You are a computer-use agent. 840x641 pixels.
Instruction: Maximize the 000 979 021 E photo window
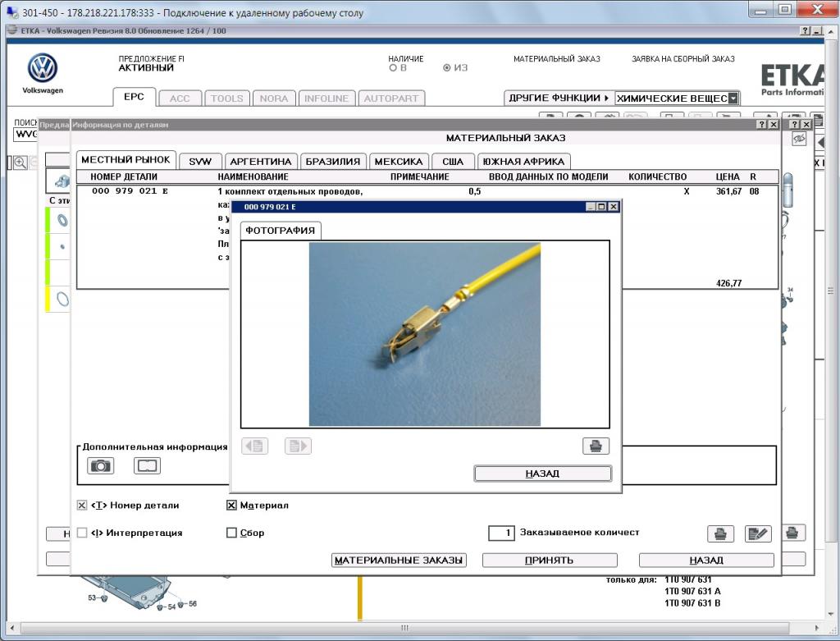[602, 207]
